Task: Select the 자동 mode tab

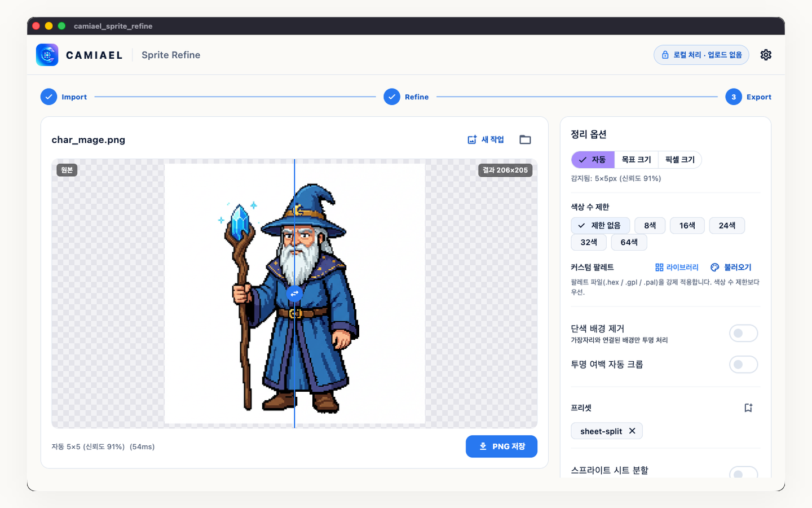Action: click(593, 160)
